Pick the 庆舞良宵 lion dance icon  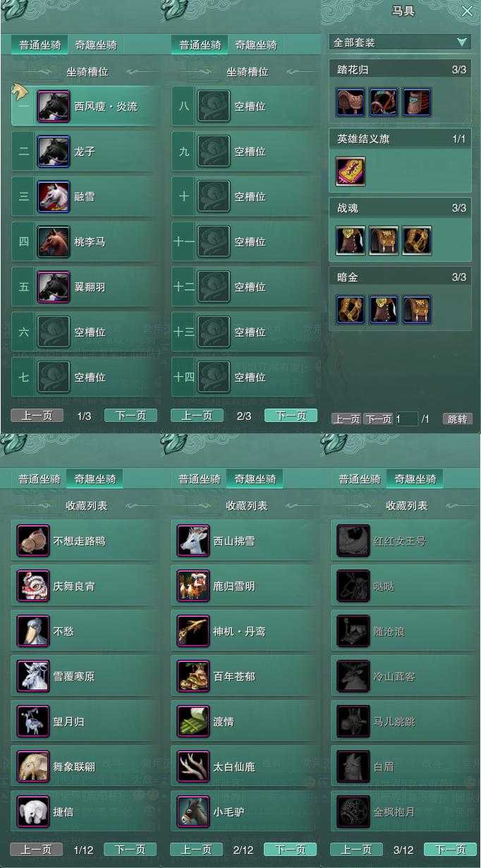pyautogui.click(x=33, y=586)
